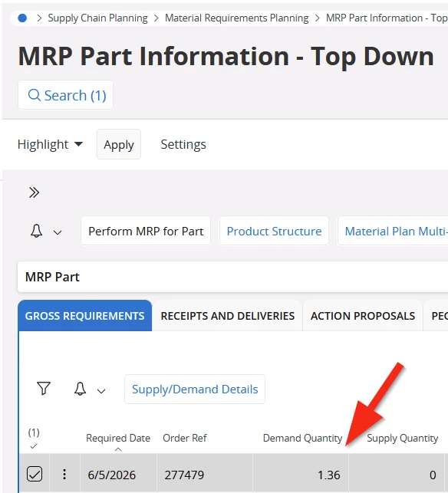Expand the side panel with double chevron
This screenshot has height=493, width=448.
pos(34,192)
